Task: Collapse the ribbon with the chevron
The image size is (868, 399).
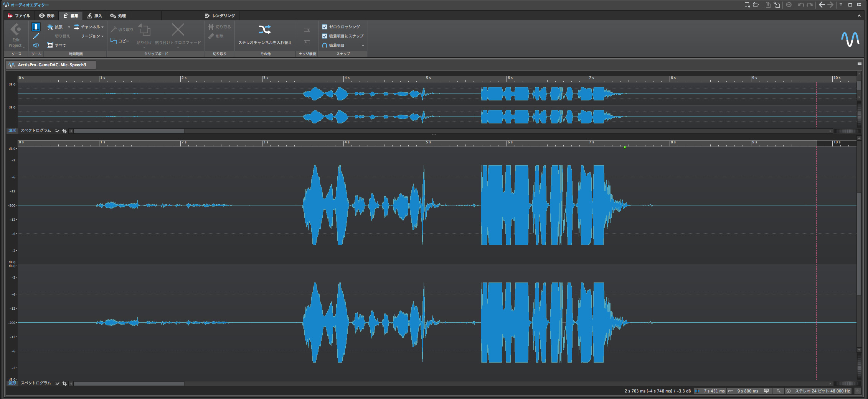Action: tap(859, 16)
